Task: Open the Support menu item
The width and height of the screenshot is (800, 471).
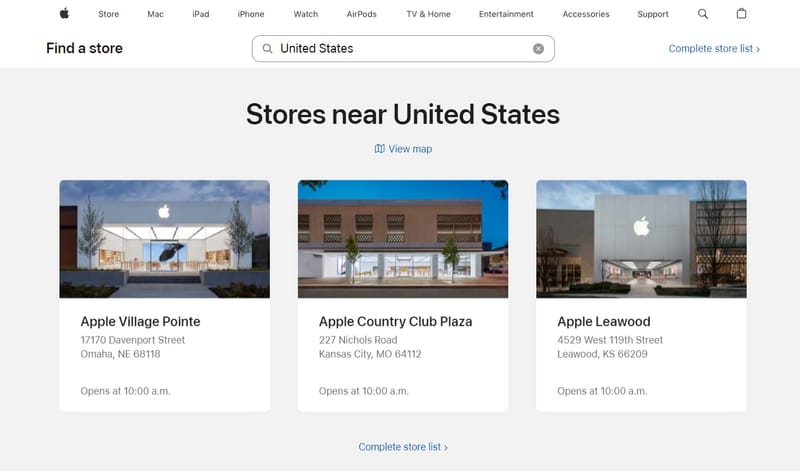Action: pos(653,14)
